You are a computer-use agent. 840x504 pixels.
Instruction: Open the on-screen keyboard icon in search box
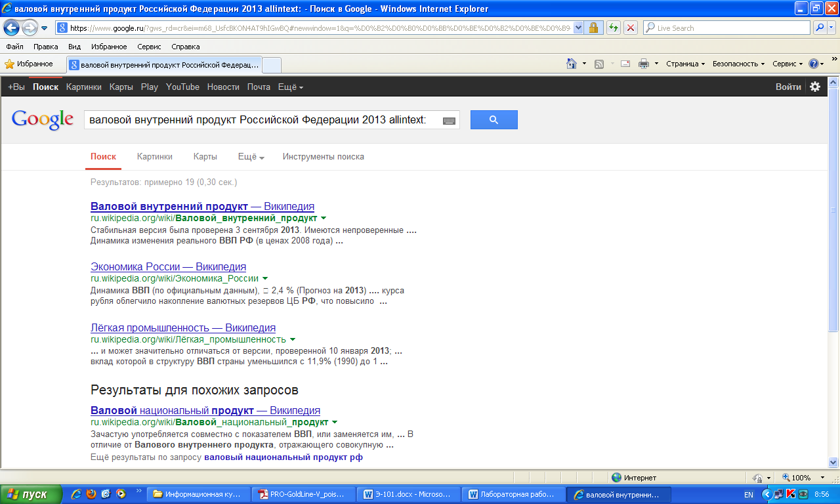pos(449,121)
